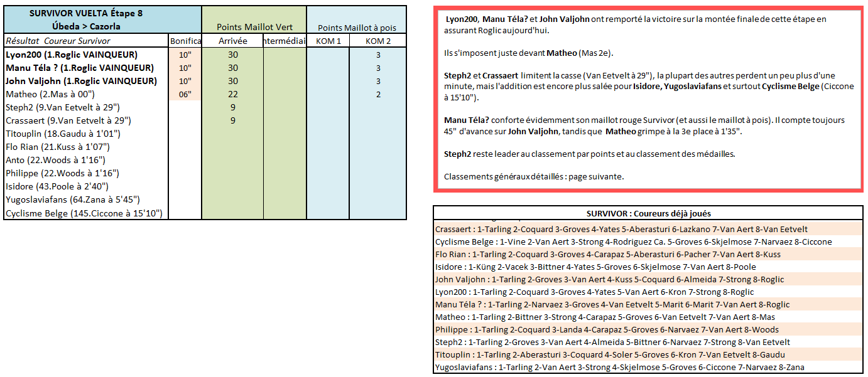
Task: Select the Points Maillot Vert header
Action: coord(254,27)
